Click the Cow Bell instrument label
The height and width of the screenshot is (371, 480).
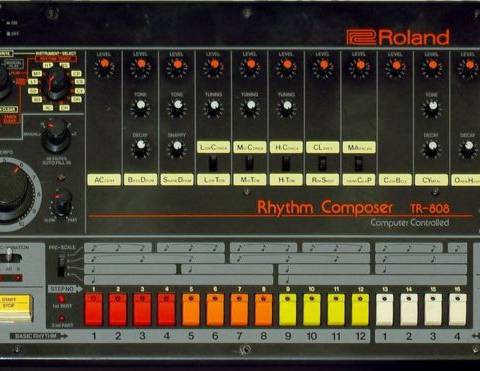click(395, 180)
